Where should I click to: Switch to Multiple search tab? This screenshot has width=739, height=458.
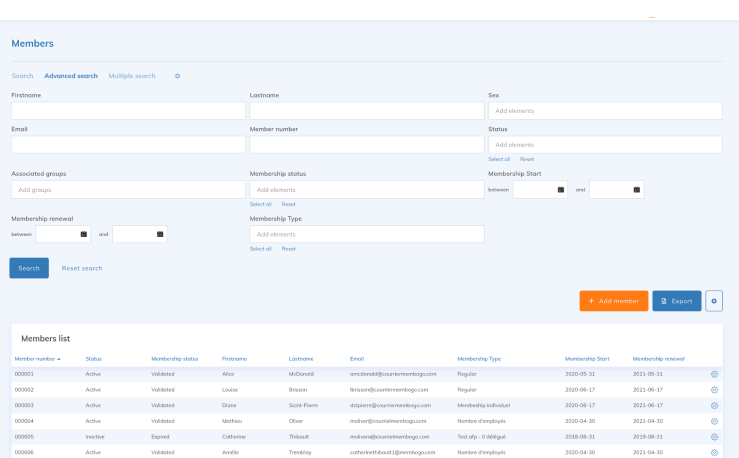[131, 76]
